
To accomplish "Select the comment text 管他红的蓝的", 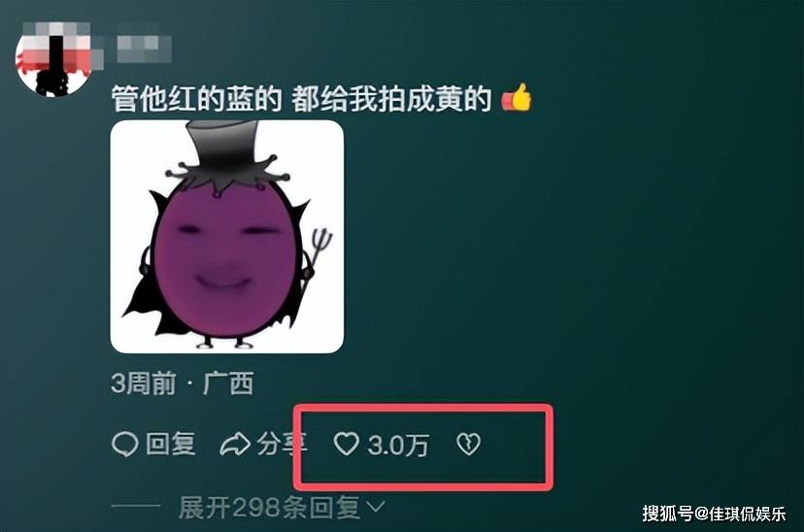I will (x=197, y=99).
